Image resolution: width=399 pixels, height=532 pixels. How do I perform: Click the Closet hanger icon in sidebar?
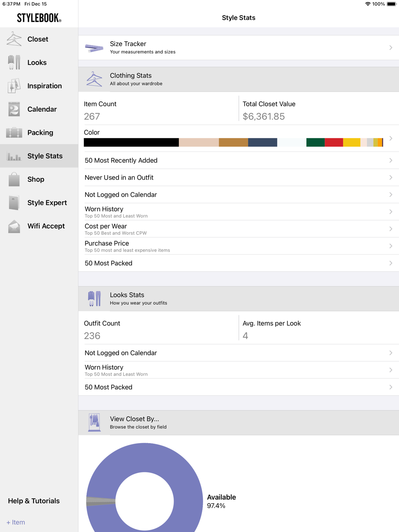click(14, 39)
